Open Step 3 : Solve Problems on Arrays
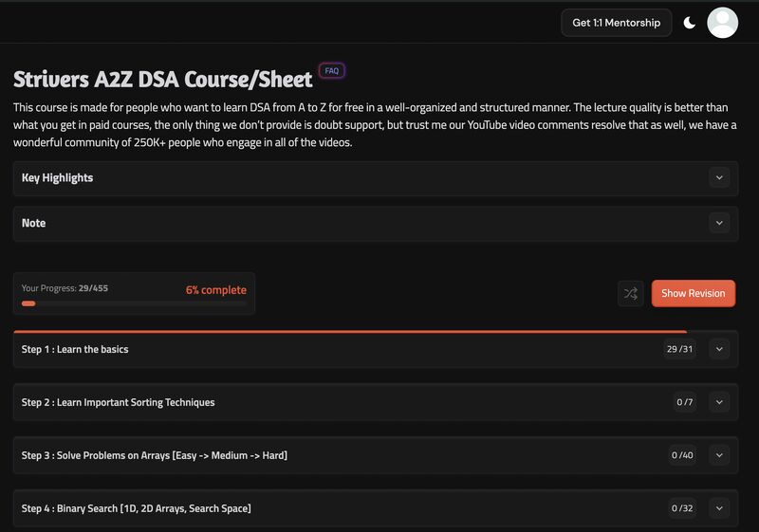The height and width of the screenshot is (532, 759). (155, 455)
